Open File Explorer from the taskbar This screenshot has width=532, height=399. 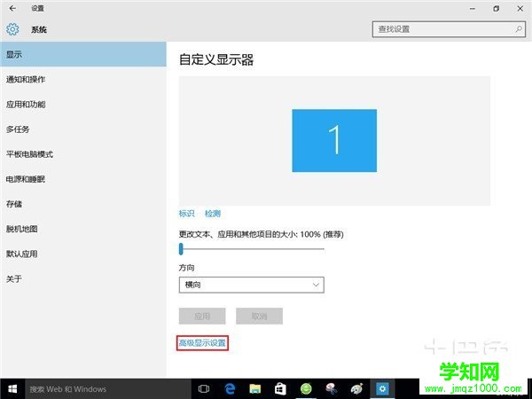tap(254, 389)
